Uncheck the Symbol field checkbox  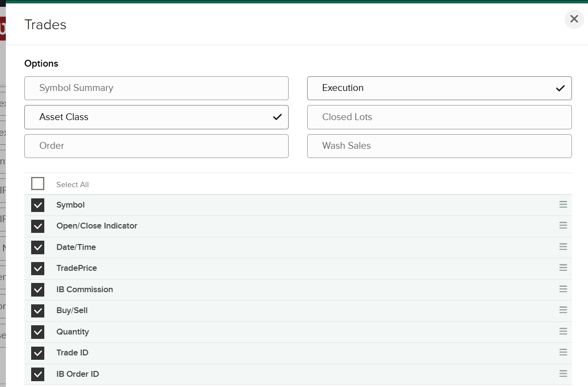37,205
